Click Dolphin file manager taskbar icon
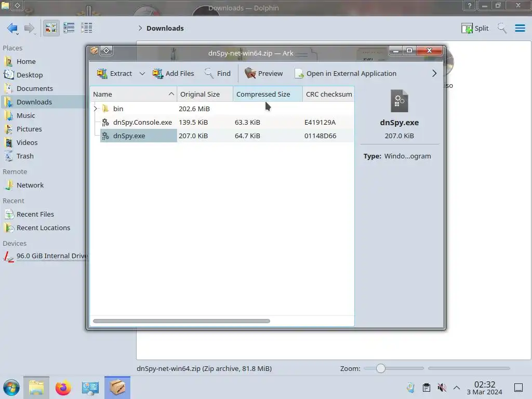This screenshot has height=399, width=532. 36,388
